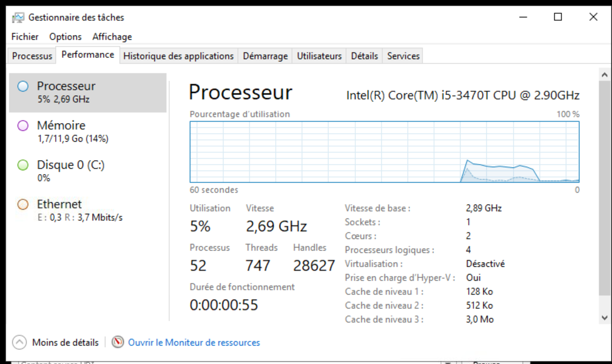The image size is (612, 364).
Task: Click the 60 secondes axis label
Action: (214, 190)
